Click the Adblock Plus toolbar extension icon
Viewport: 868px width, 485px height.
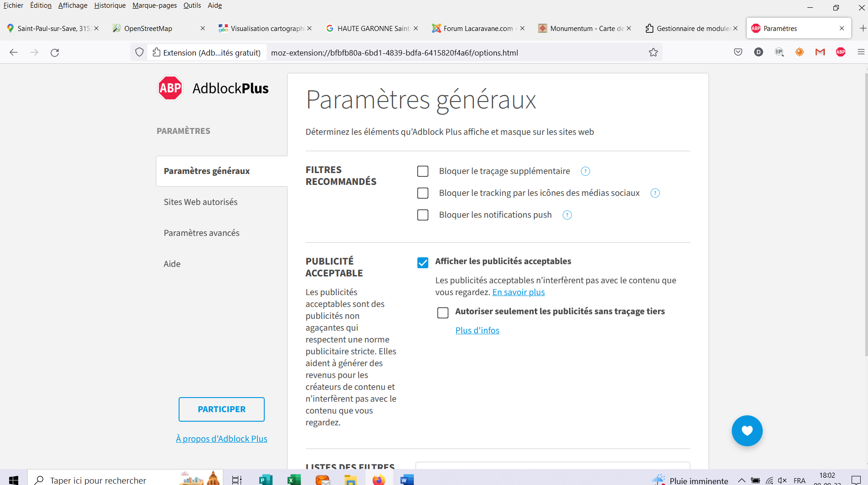pyautogui.click(x=841, y=52)
